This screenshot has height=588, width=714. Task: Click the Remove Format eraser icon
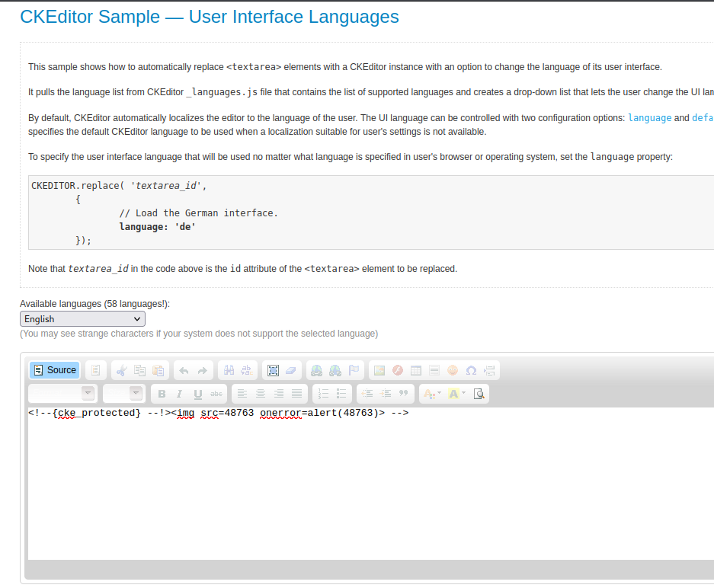coord(291,370)
